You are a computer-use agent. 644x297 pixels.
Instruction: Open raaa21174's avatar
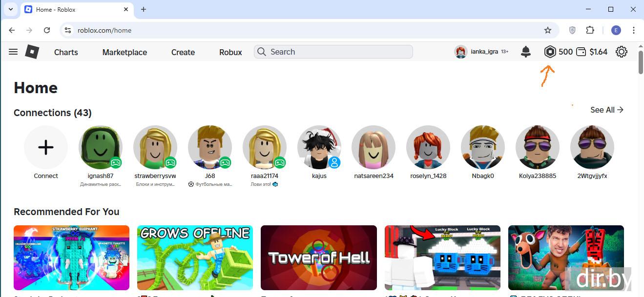(265, 147)
